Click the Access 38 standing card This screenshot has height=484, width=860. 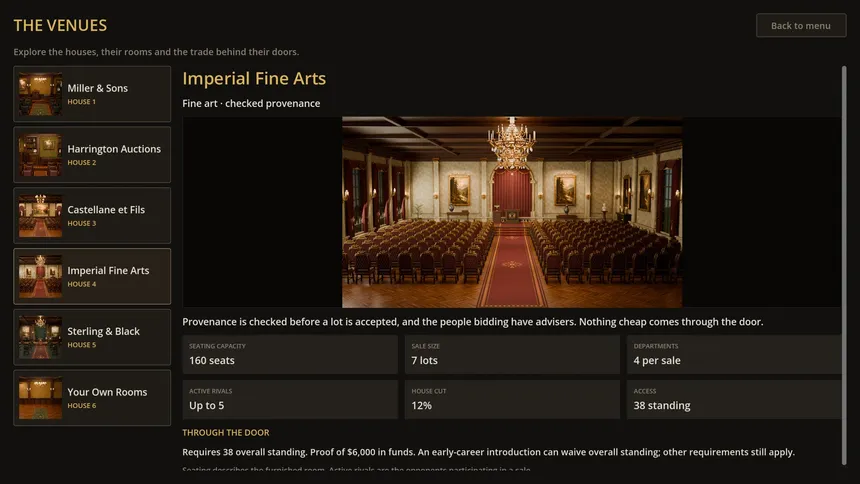(734, 399)
